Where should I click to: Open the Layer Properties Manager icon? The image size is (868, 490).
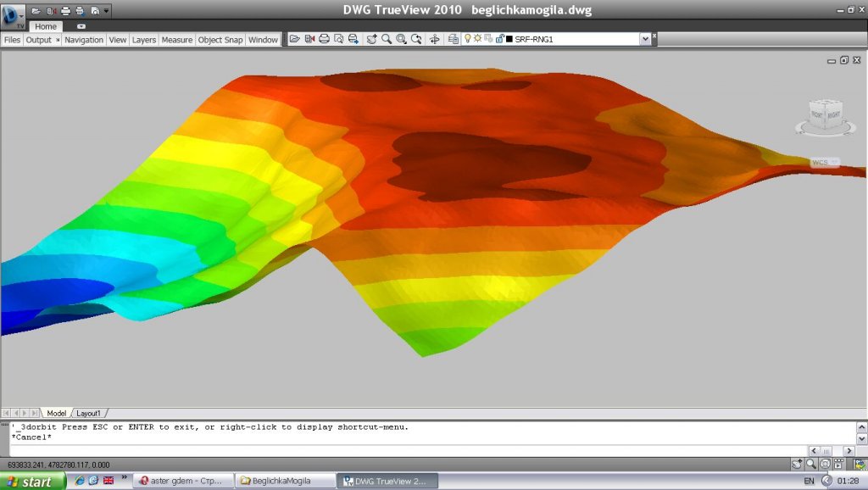coord(453,39)
